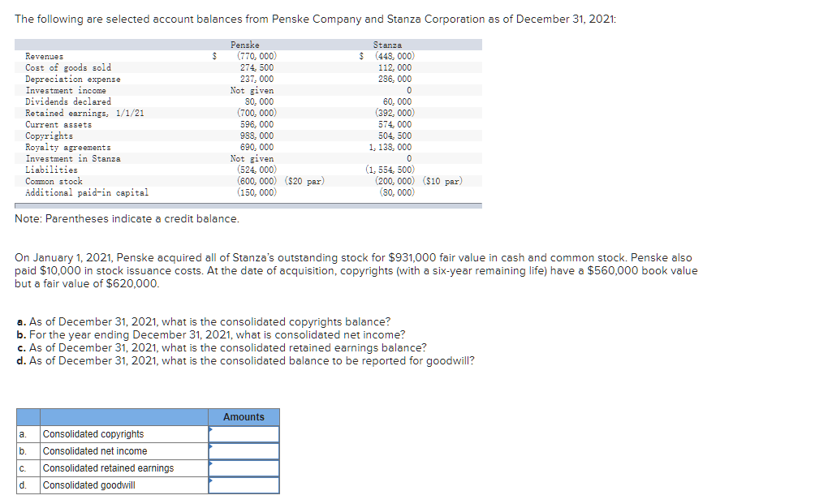Select the 'Investment in Stanza' row label
Image resolution: width=815 pixels, height=504 pixels.
73,158
